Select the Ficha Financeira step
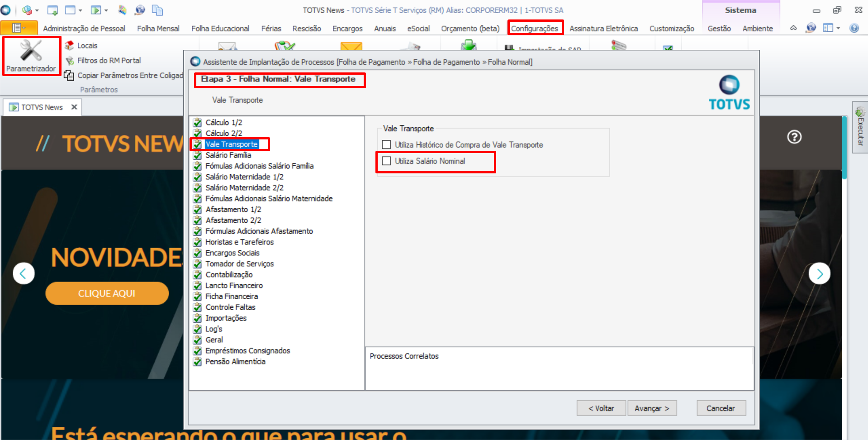Viewport: 868px width, 440px height. click(232, 297)
